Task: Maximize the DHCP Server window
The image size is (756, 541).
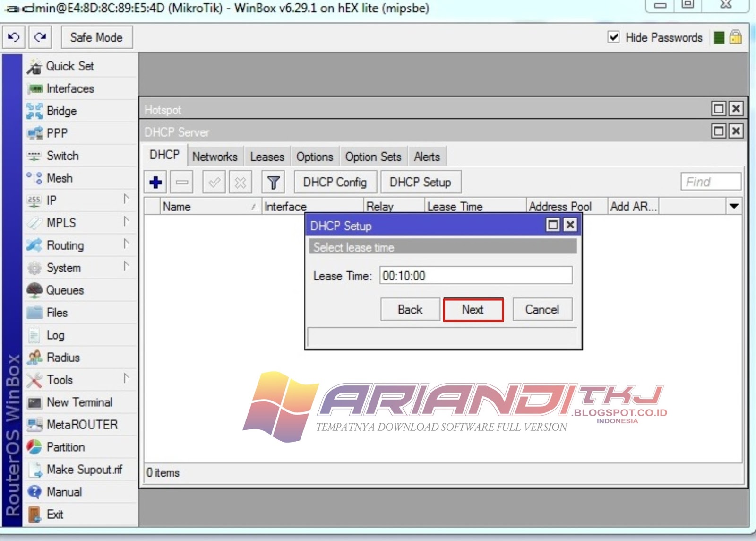Action: click(719, 131)
